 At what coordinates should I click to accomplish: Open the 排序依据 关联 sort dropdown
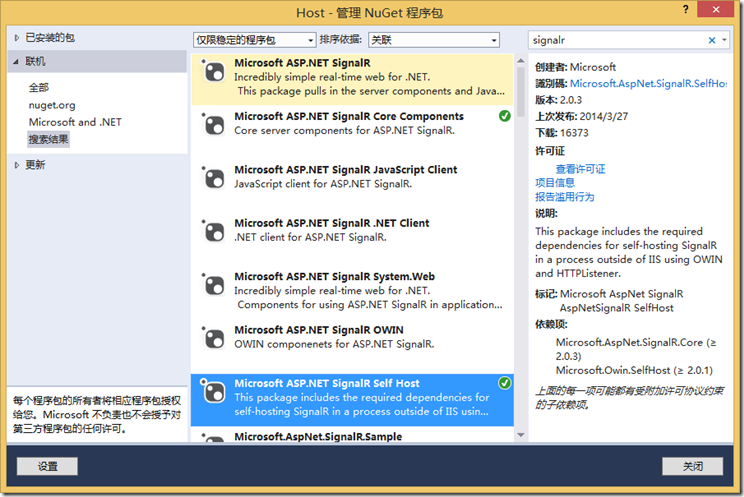(434, 40)
